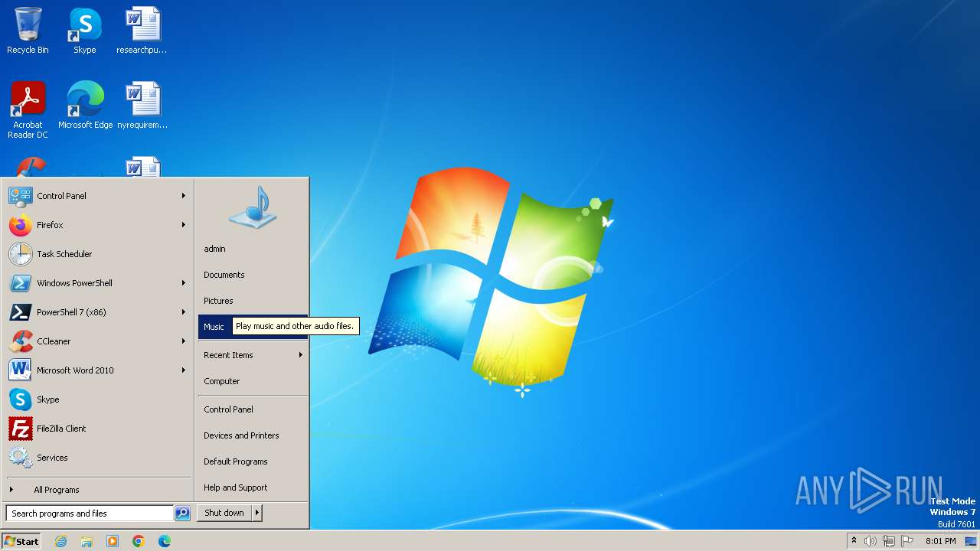Click the music note user picture
The height and width of the screenshot is (551, 980).
[x=253, y=207]
